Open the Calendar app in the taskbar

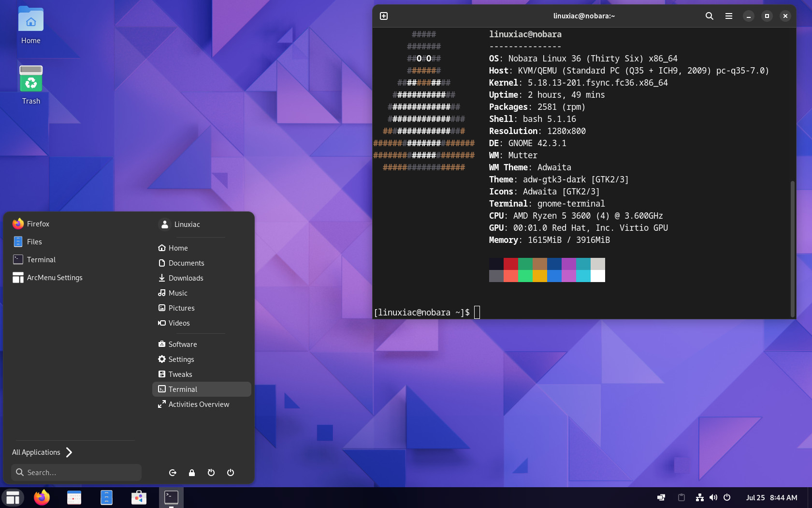point(74,497)
